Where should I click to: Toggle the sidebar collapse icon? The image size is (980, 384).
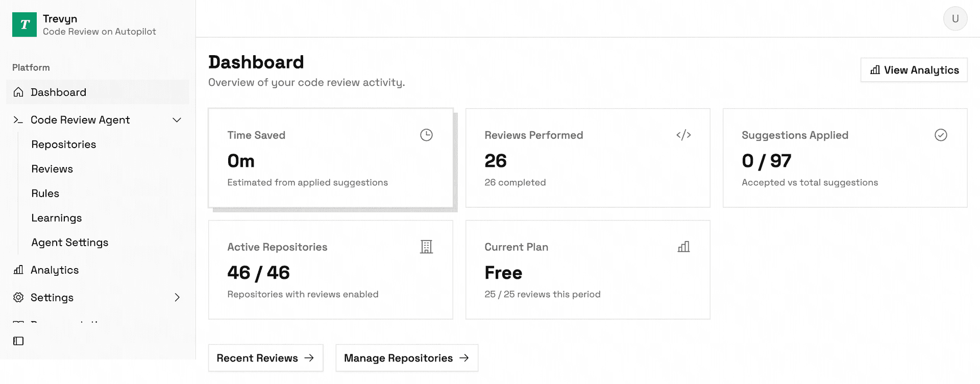pos(18,341)
